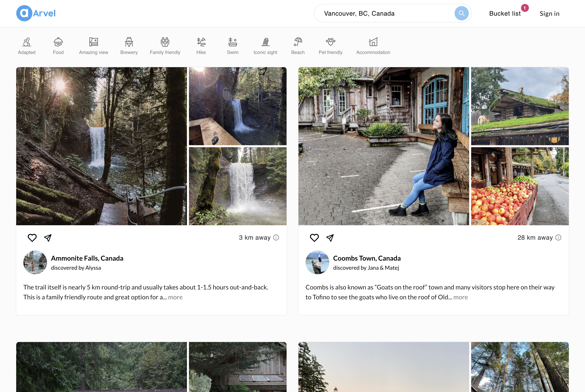Share Coombs Town using send icon
Viewport: 585px width, 392px height.
point(330,237)
